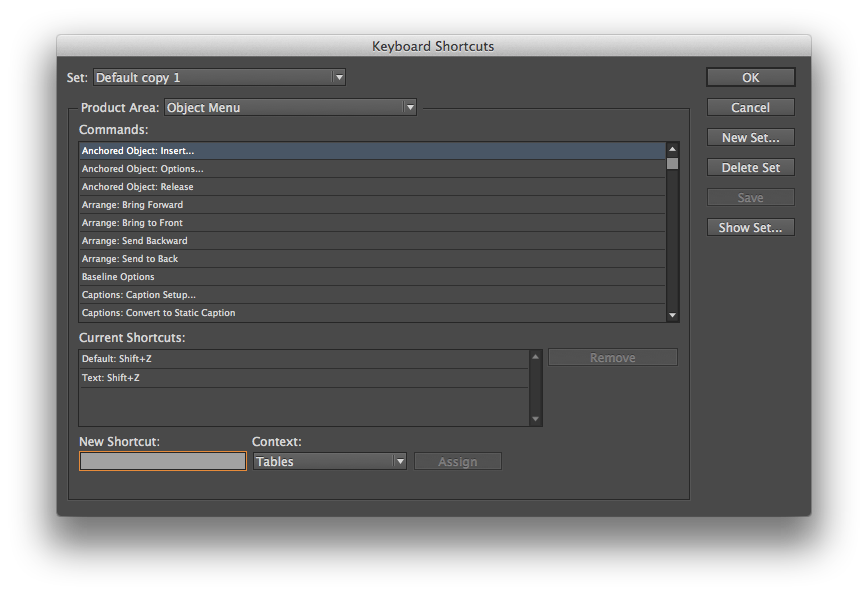The image size is (868, 595).
Task: Click the Assign button
Action: [458, 461]
